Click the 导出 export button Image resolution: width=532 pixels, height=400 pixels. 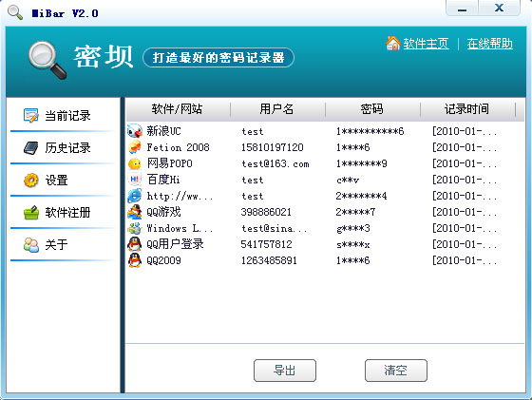click(x=285, y=371)
